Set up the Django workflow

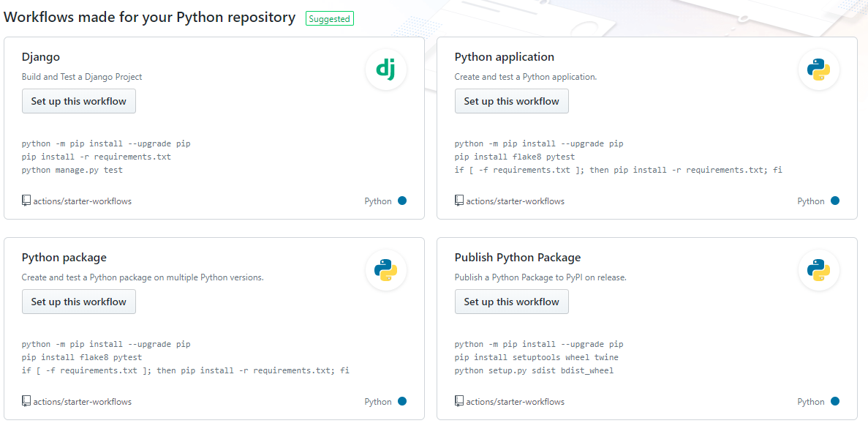coord(79,102)
